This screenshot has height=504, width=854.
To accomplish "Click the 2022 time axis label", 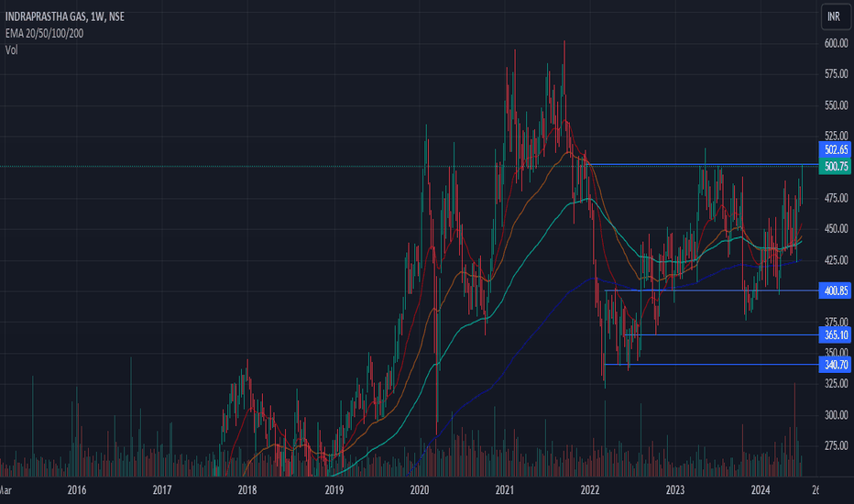I will click(590, 490).
